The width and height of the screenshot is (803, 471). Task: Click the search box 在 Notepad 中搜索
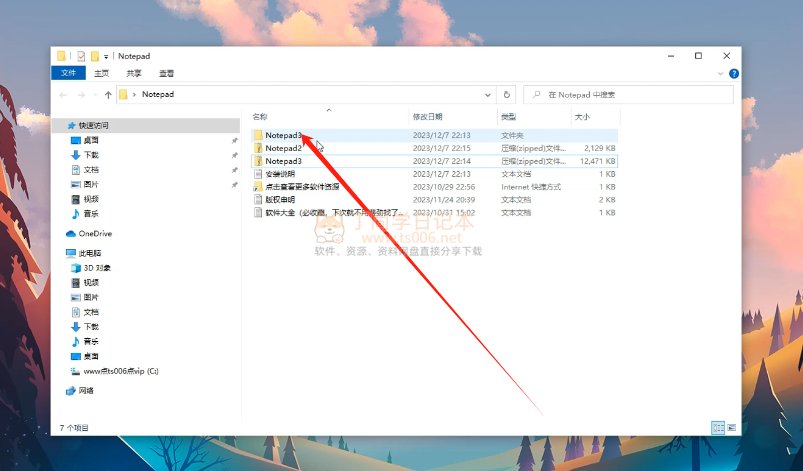coord(628,95)
